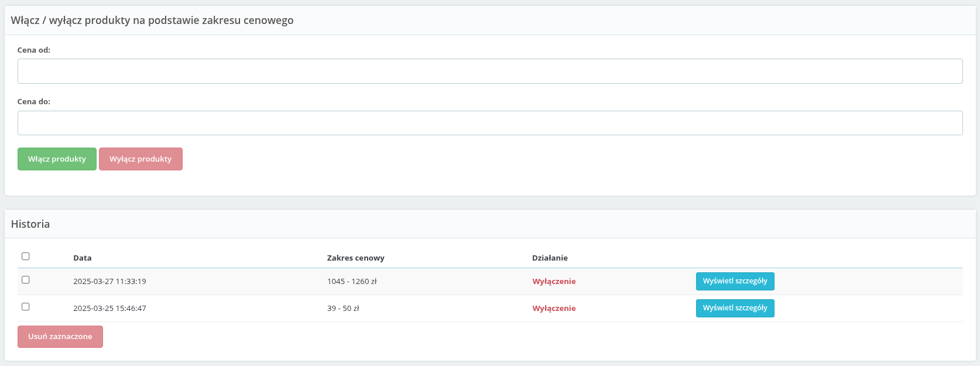
Task: Click the 'Historia' panel heading
Action: tap(30, 224)
